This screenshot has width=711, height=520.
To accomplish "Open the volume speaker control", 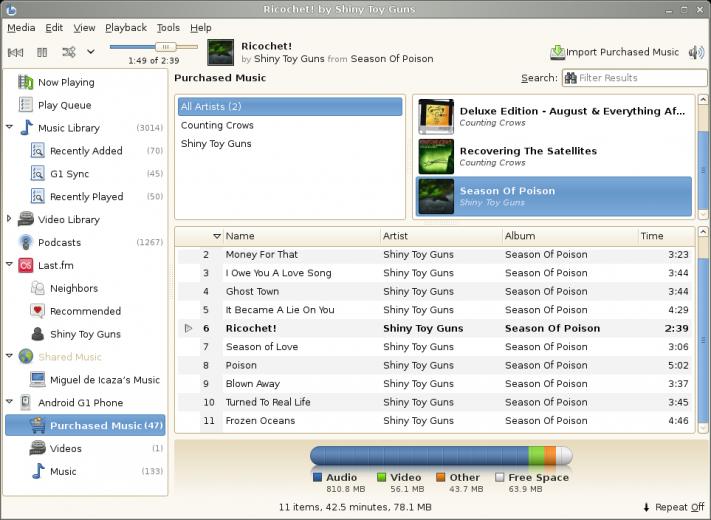I will click(696, 53).
